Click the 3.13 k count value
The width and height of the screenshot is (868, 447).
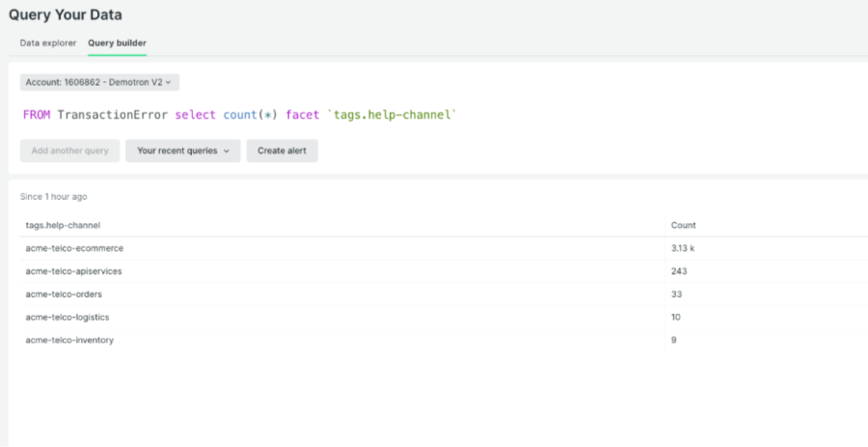683,248
